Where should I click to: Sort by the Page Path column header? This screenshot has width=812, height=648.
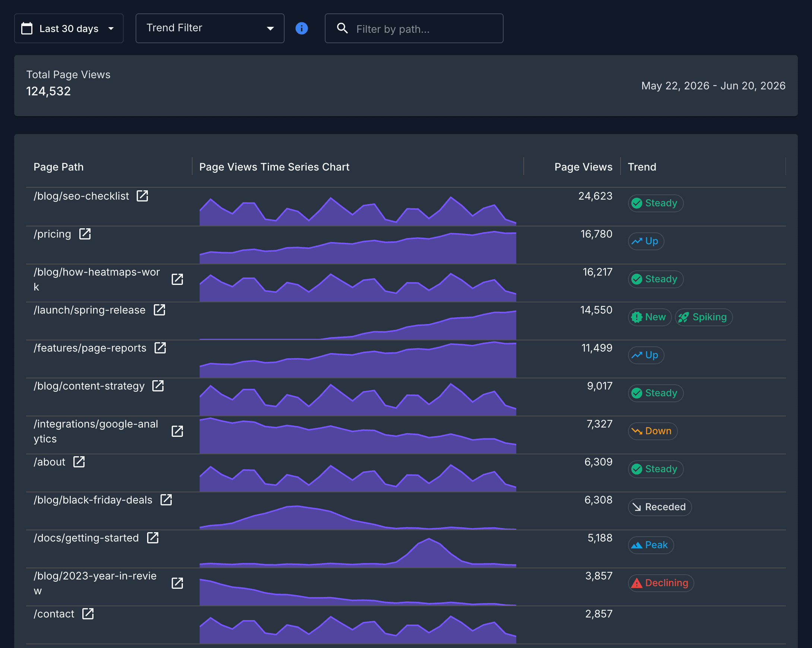[58, 167]
